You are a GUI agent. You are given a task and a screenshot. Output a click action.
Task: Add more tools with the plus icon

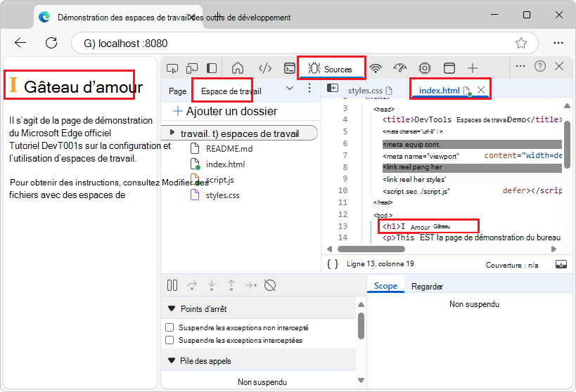473,68
